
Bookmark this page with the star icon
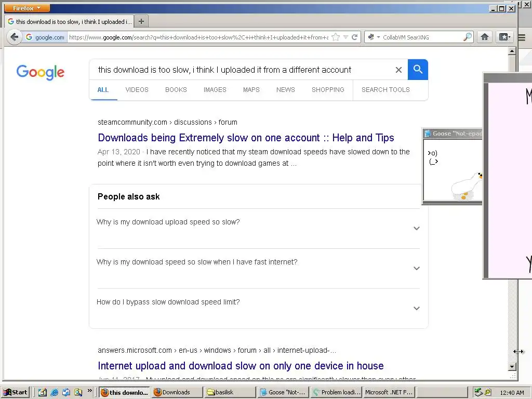(x=336, y=37)
